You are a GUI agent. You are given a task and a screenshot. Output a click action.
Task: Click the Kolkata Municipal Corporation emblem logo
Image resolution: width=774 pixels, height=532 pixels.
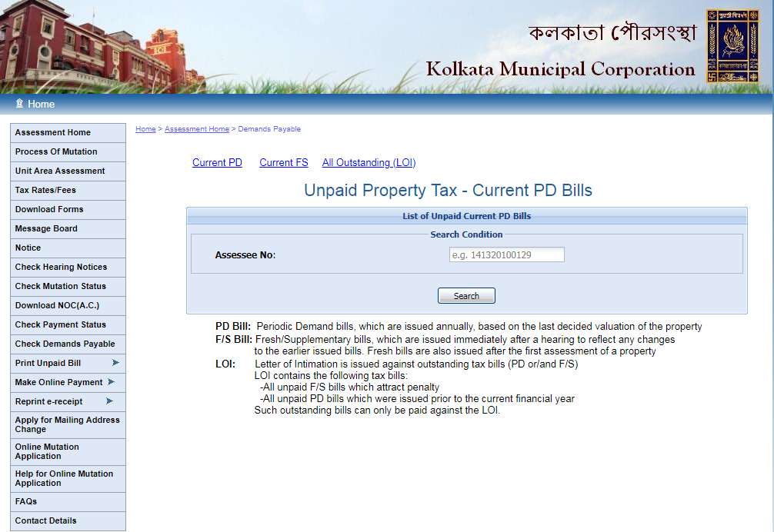732,45
